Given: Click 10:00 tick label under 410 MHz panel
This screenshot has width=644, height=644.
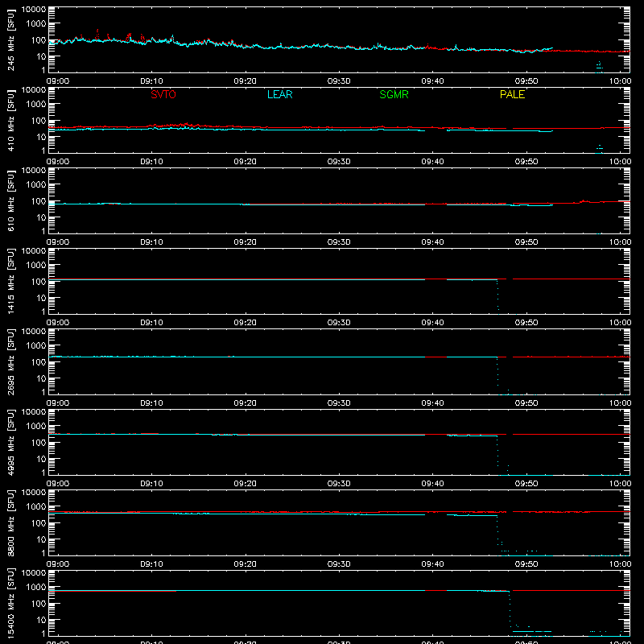Looking at the screenshot, I should 620,162.
